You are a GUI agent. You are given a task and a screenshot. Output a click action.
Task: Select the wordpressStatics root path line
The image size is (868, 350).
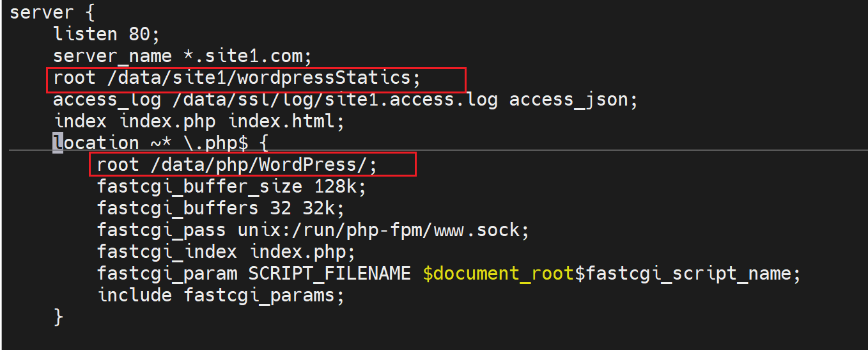click(x=237, y=78)
